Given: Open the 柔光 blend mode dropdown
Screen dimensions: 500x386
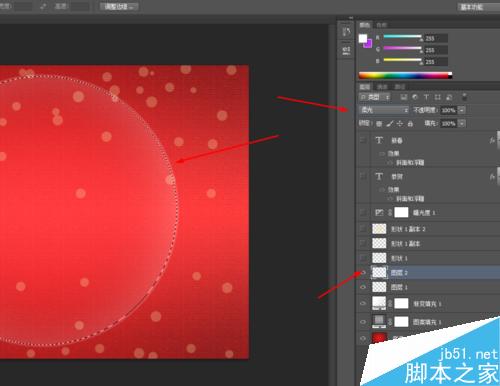Looking at the screenshot, I should coord(384,110).
